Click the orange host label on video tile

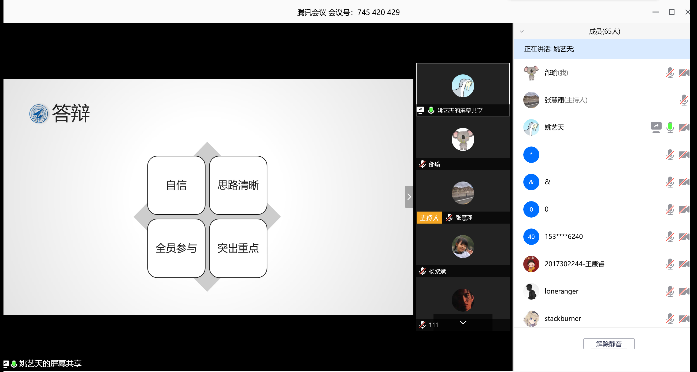coord(429,218)
